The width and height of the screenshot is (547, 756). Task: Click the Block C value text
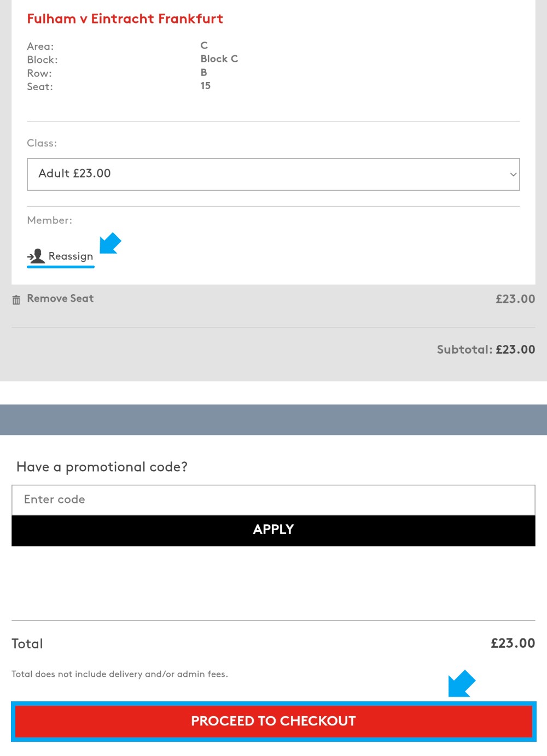click(x=219, y=58)
